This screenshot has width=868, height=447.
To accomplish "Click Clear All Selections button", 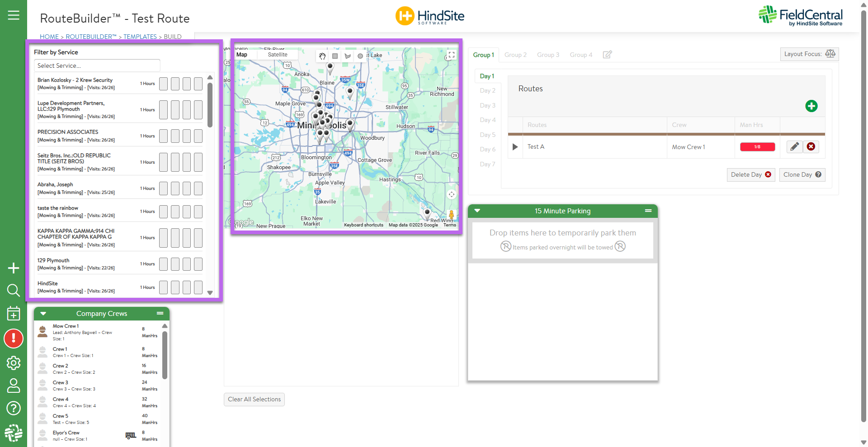I will [x=254, y=400].
